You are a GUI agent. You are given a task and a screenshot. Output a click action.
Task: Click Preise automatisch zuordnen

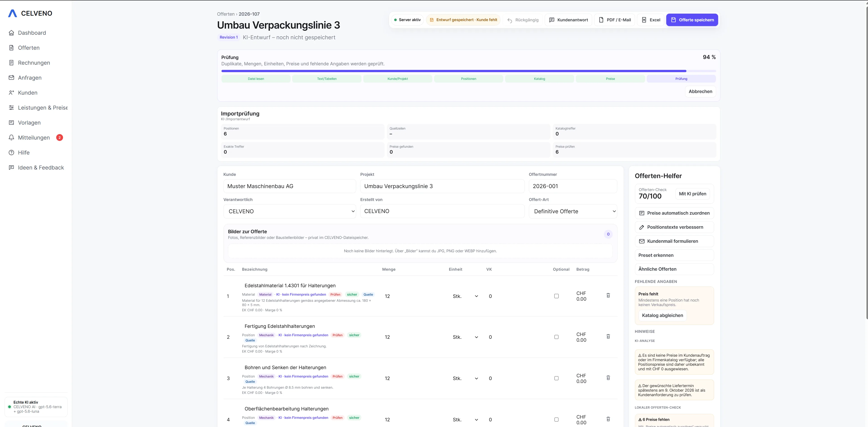coord(674,213)
